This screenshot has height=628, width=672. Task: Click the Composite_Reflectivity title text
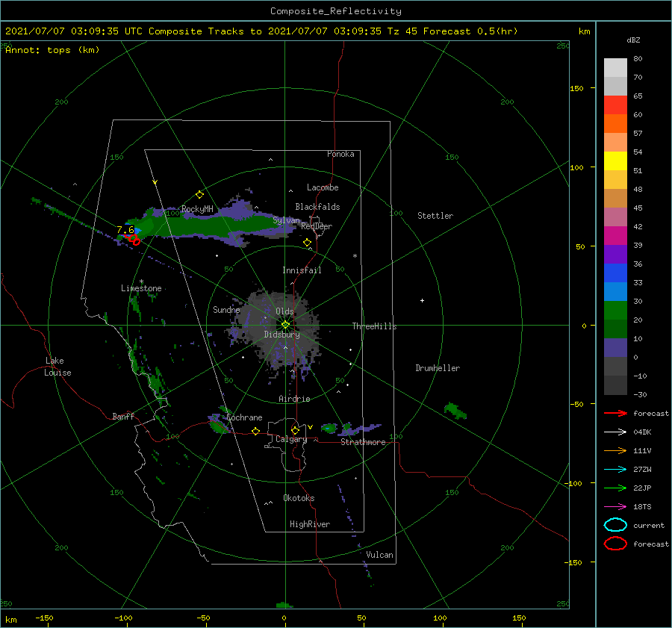point(336,11)
